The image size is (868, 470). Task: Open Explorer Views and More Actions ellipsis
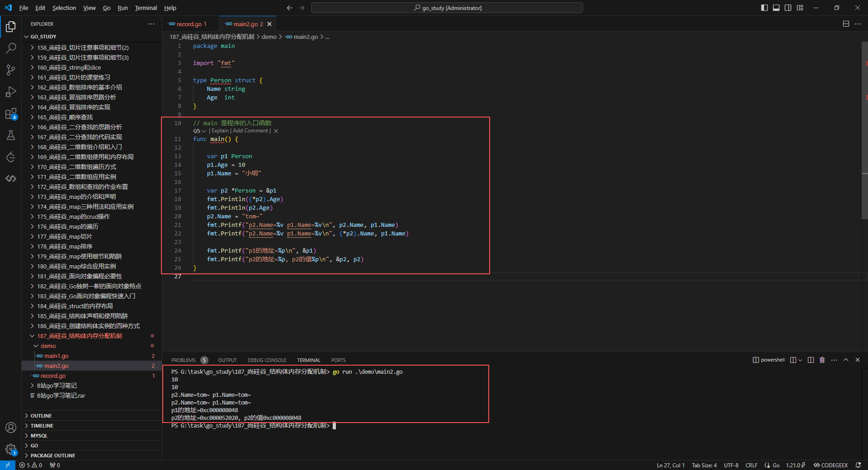tap(151, 24)
